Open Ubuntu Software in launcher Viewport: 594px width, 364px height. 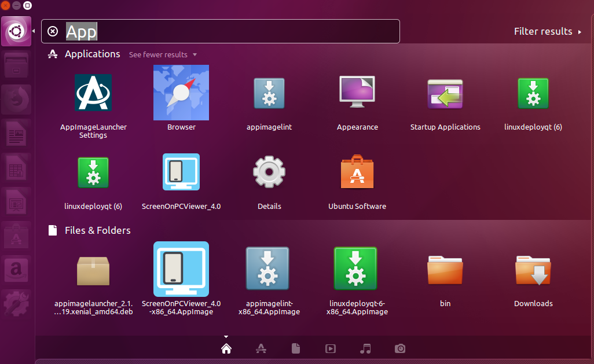[16, 236]
